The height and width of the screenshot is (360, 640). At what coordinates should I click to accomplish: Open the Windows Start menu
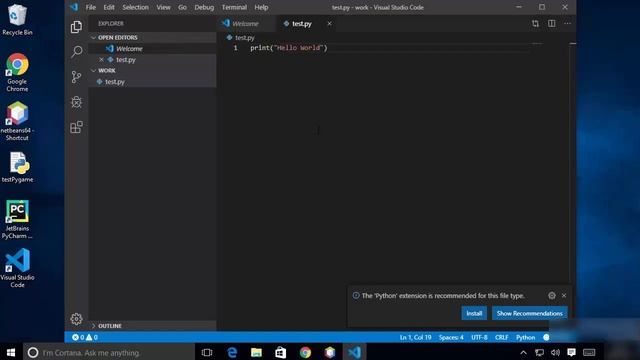[11, 352]
